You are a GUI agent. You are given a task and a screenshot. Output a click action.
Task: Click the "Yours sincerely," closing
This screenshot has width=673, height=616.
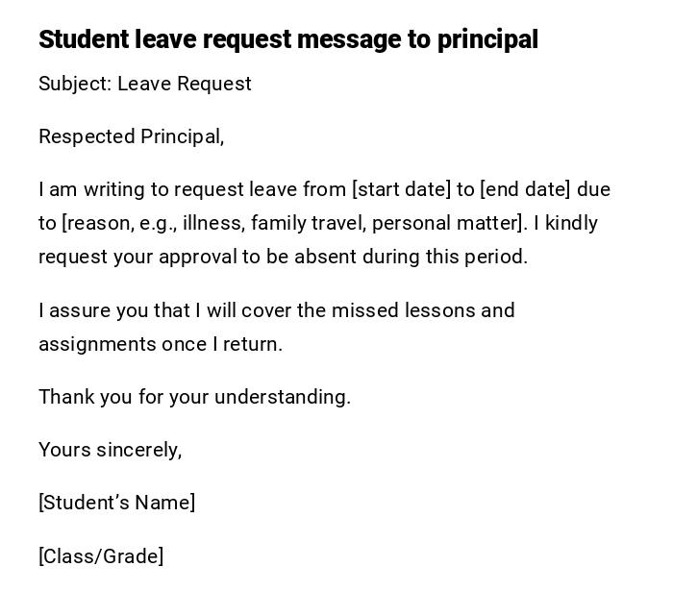(x=110, y=450)
